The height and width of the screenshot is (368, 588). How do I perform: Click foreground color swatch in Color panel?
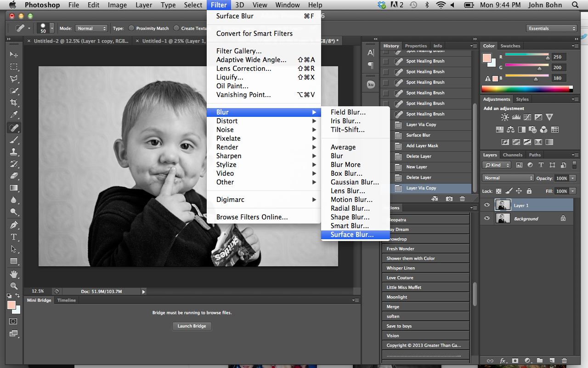[486, 58]
